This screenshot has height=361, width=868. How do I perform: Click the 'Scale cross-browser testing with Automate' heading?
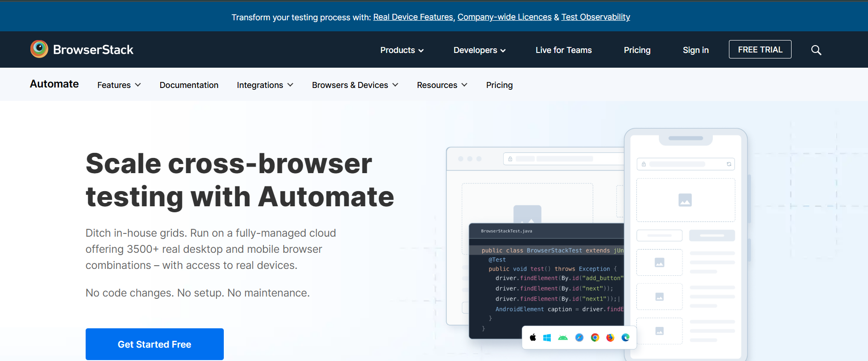pyautogui.click(x=240, y=180)
